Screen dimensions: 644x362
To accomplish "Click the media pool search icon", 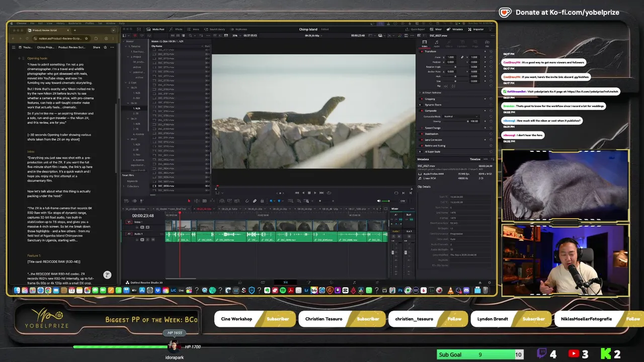I will [x=191, y=36].
